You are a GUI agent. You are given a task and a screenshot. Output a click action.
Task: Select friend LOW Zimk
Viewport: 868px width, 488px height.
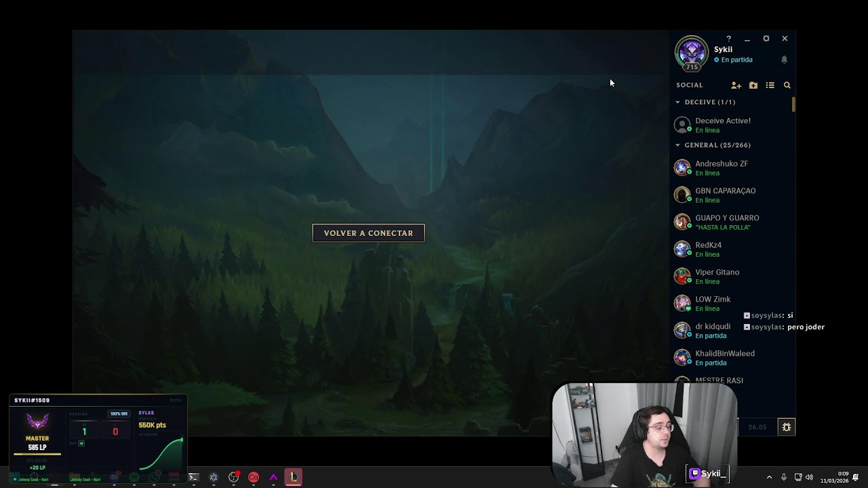(x=731, y=303)
